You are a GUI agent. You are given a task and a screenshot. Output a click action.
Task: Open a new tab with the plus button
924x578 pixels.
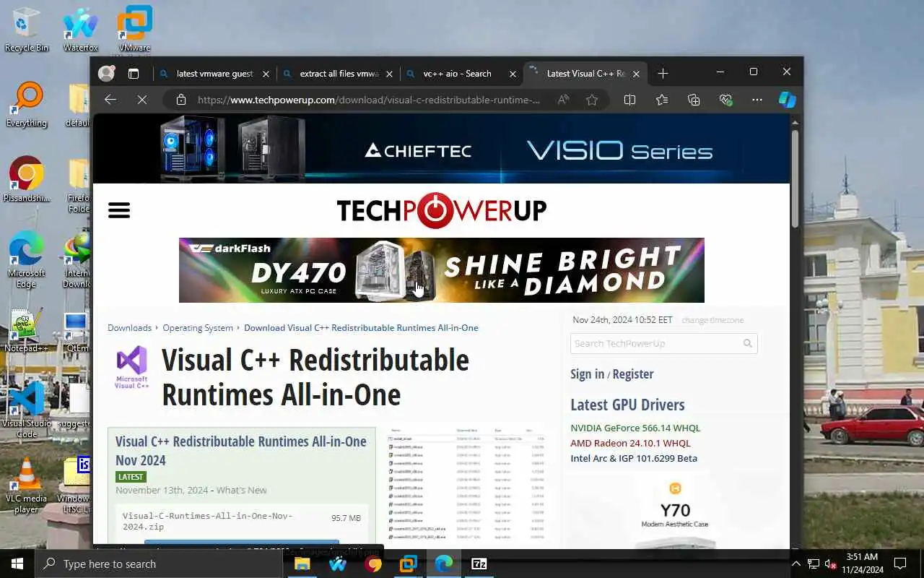click(663, 73)
